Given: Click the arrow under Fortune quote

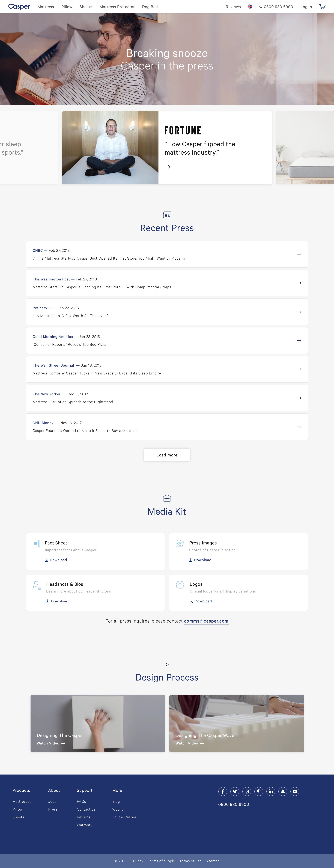Looking at the screenshot, I should (167, 167).
